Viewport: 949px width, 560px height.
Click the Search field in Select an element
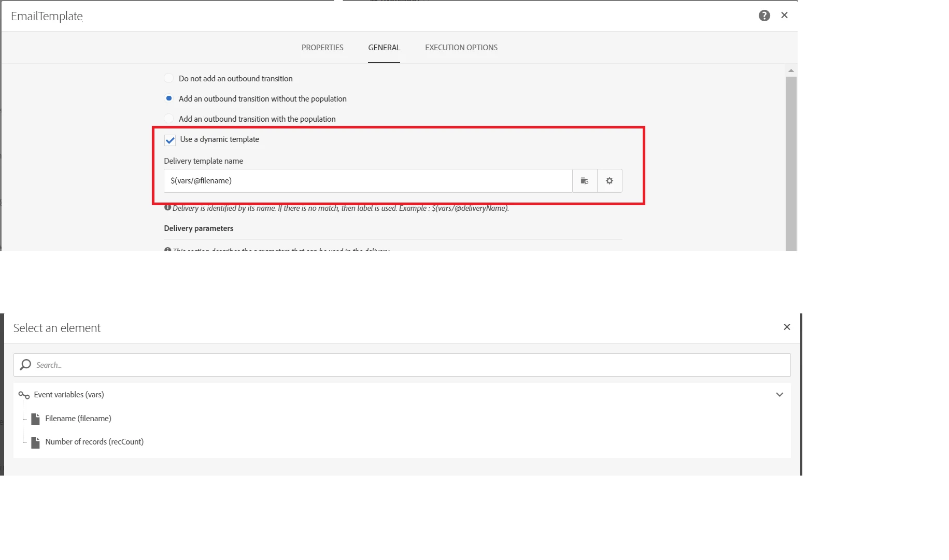tap(402, 365)
